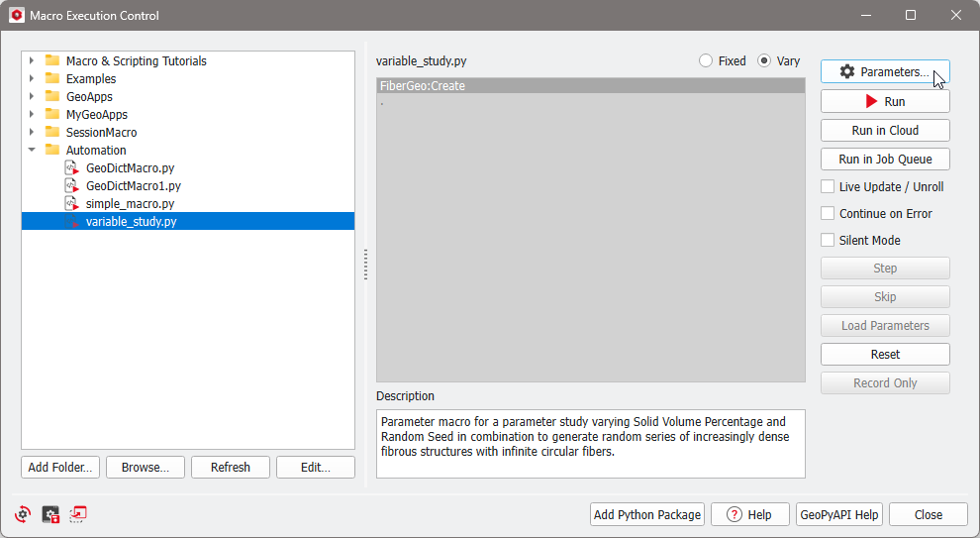Expand the SessionMacro folder arrow
This screenshot has width=980, height=538.
pos(32,132)
